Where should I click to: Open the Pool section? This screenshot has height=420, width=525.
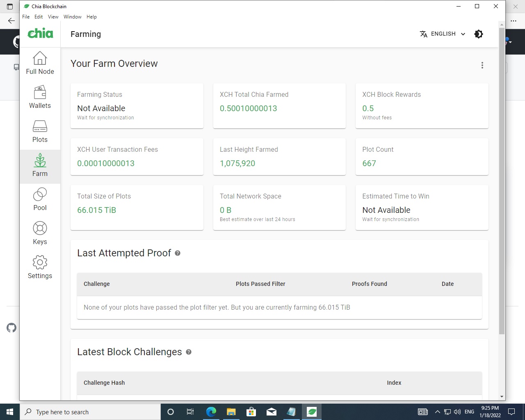(40, 199)
